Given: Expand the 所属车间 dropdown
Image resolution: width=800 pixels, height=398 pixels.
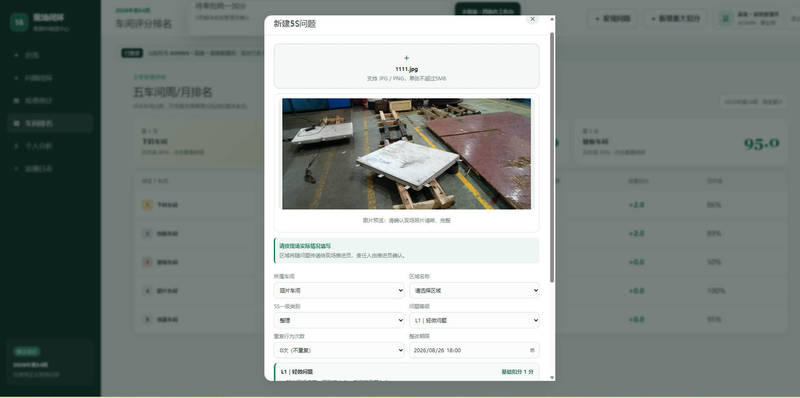Looking at the screenshot, I should tap(339, 290).
